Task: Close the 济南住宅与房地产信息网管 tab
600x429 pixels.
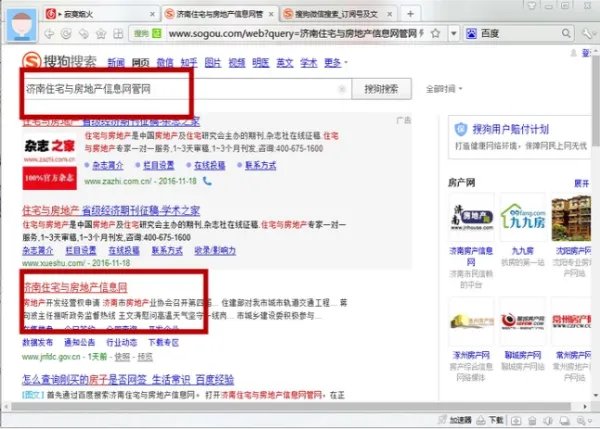Action: click(271, 15)
